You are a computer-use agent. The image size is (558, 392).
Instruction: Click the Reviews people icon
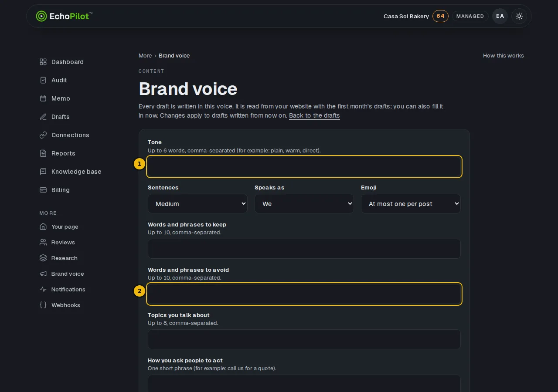click(43, 242)
